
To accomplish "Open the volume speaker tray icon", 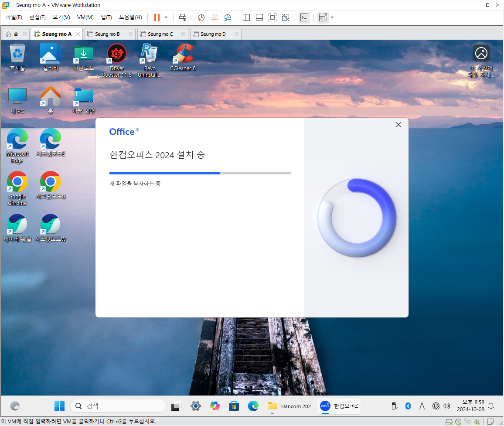I will click(x=446, y=406).
